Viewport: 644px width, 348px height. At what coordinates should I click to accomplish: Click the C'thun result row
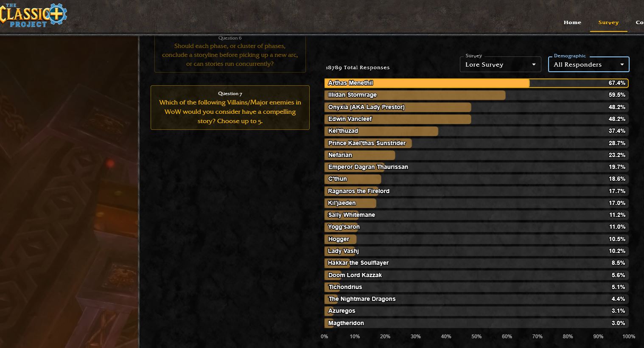tap(476, 179)
